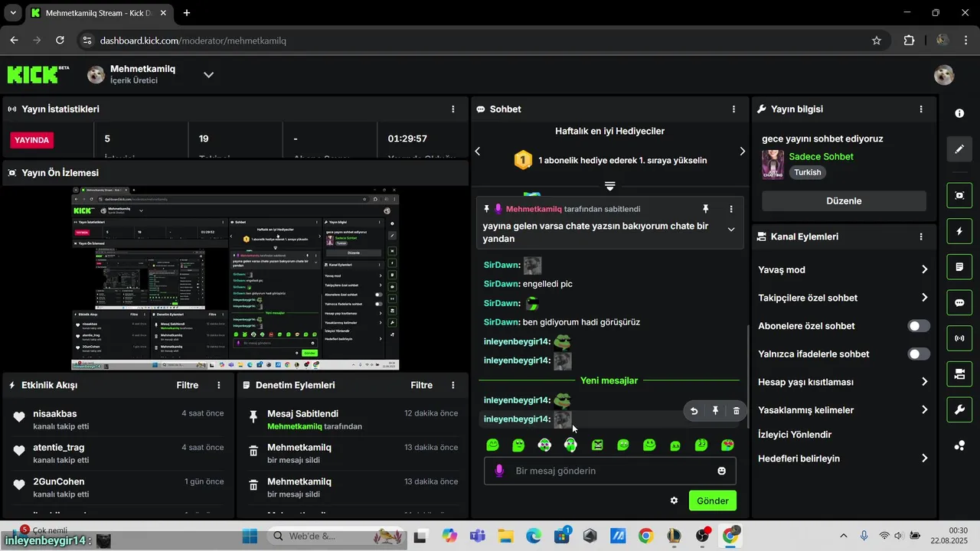Click the Turkish language tag

pos(808,173)
